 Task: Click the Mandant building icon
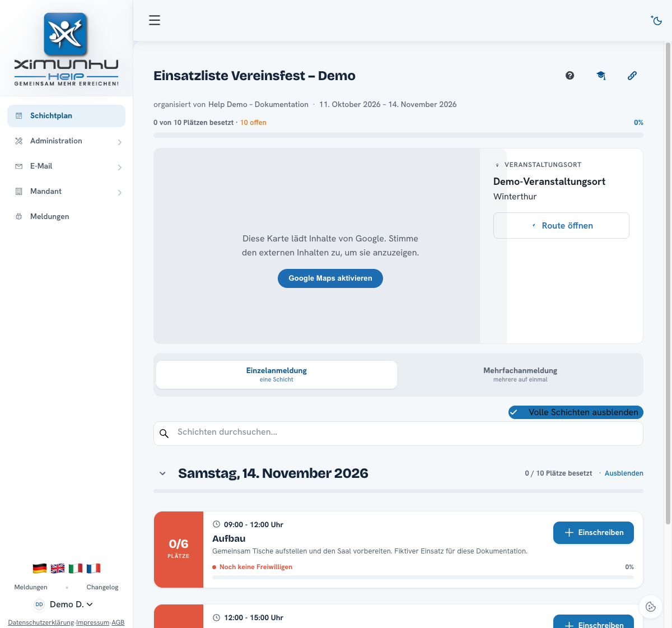click(18, 191)
